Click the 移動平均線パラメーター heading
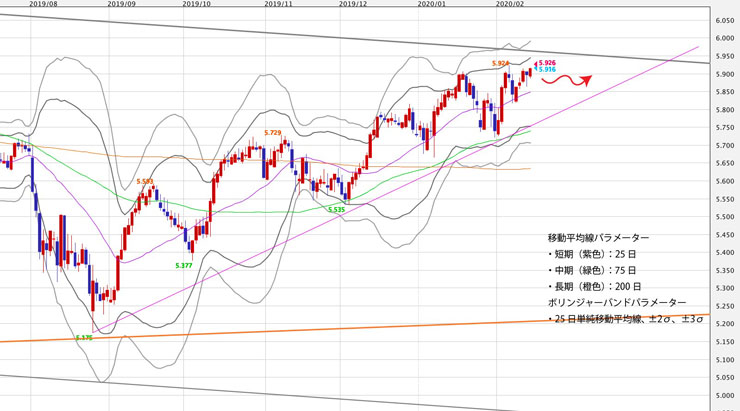Image resolution: width=740 pixels, height=411 pixels. tap(598, 237)
